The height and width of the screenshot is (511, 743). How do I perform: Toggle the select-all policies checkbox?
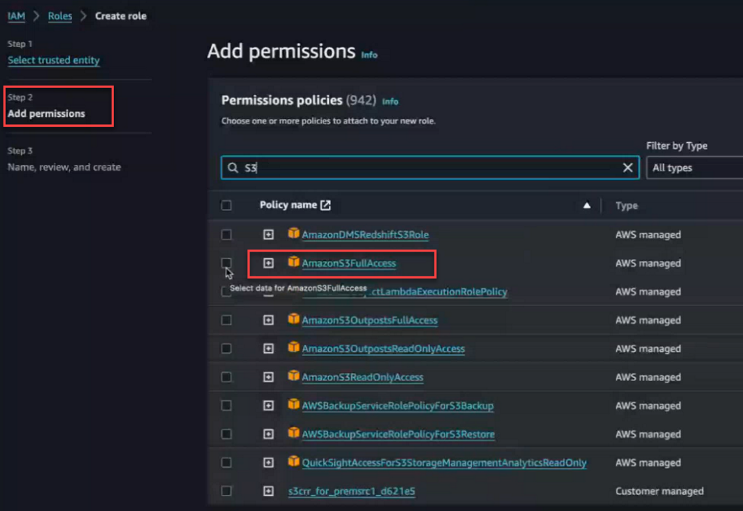coord(227,205)
